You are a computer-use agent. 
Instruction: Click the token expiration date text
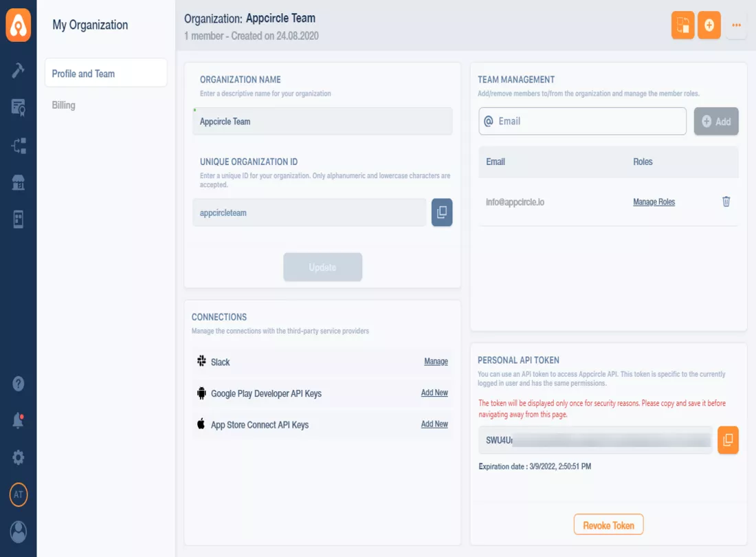pyautogui.click(x=535, y=466)
